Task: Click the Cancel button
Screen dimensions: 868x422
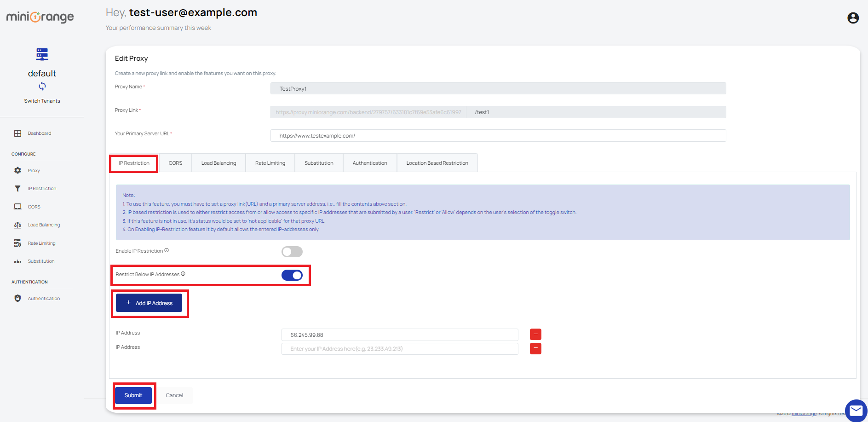Action: (x=174, y=395)
